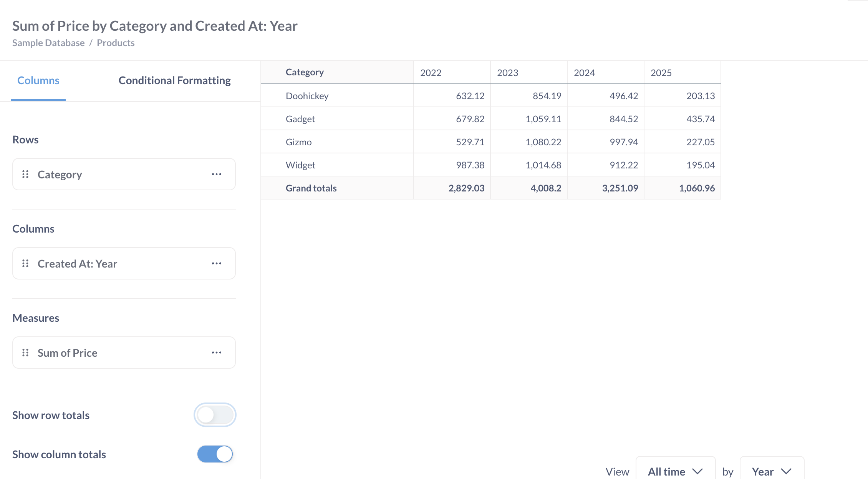Click the Category row field card

124,175
